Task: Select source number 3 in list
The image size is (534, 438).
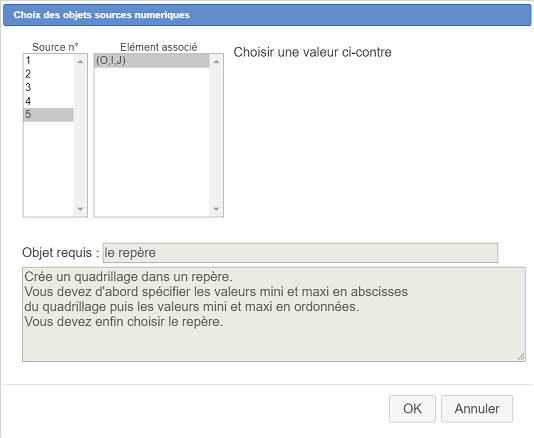Action: coord(48,88)
